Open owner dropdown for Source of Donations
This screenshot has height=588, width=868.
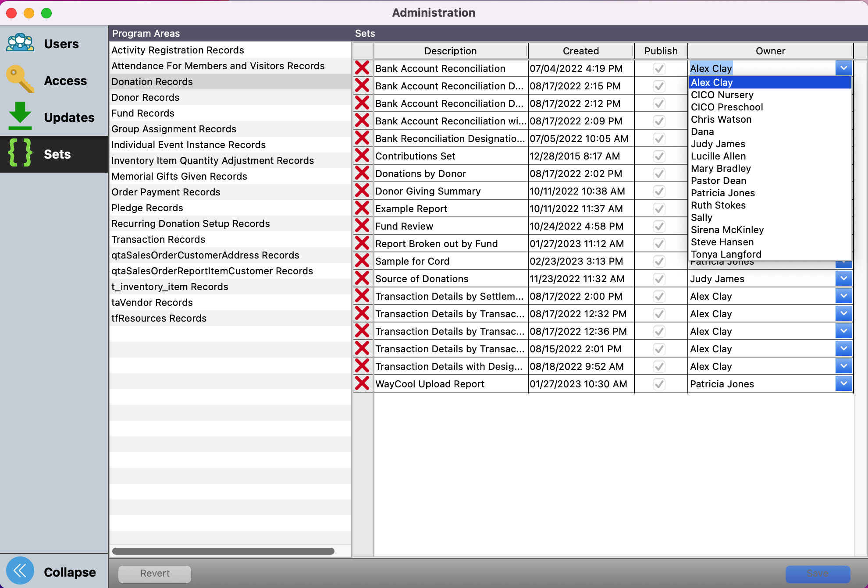coord(843,279)
